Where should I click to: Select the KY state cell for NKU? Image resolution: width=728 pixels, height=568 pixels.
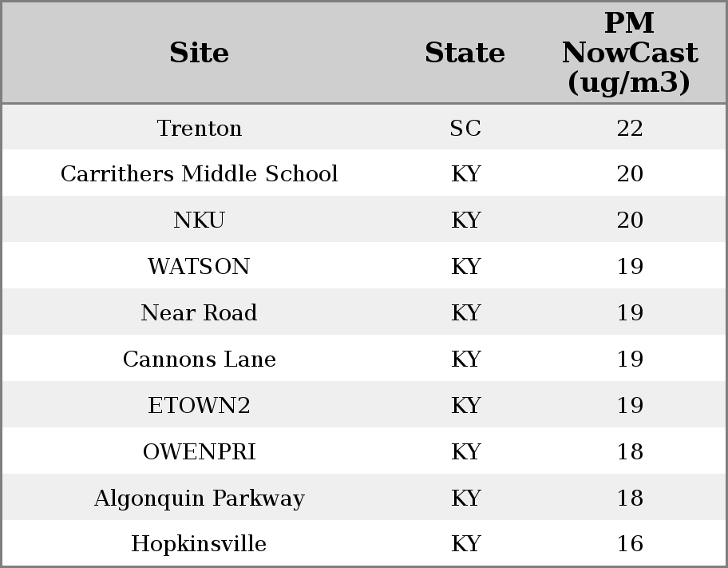[465, 220]
